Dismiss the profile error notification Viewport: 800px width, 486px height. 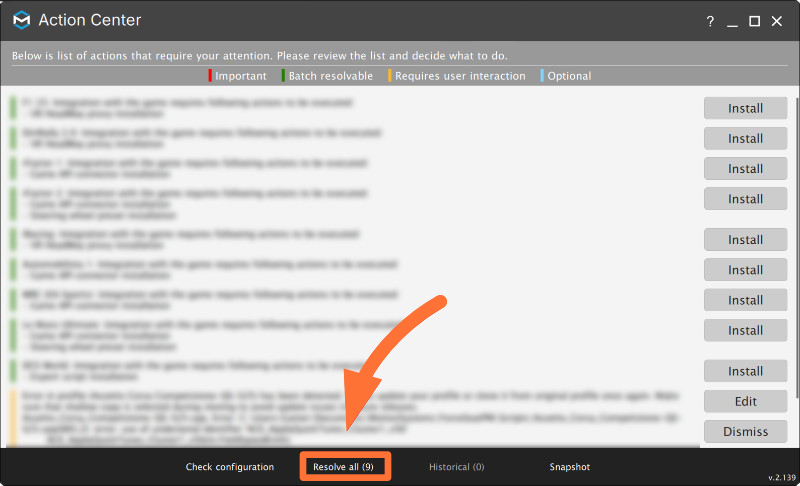tap(745, 431)
